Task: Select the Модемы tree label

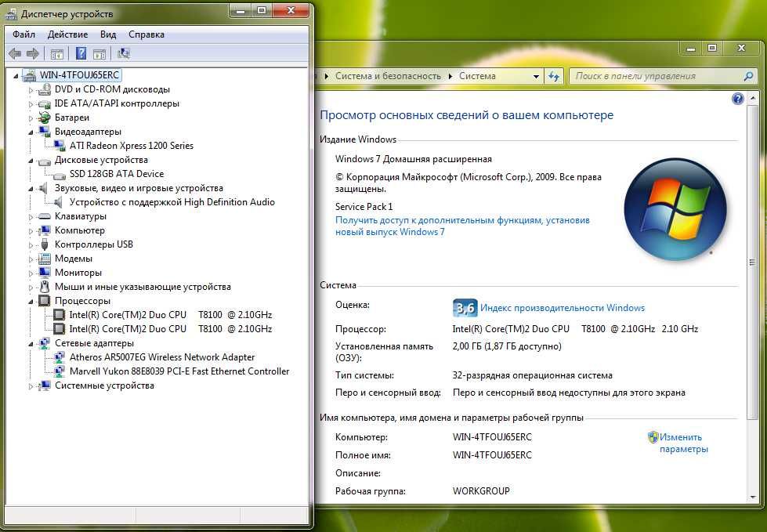Action: coord(74,259)
